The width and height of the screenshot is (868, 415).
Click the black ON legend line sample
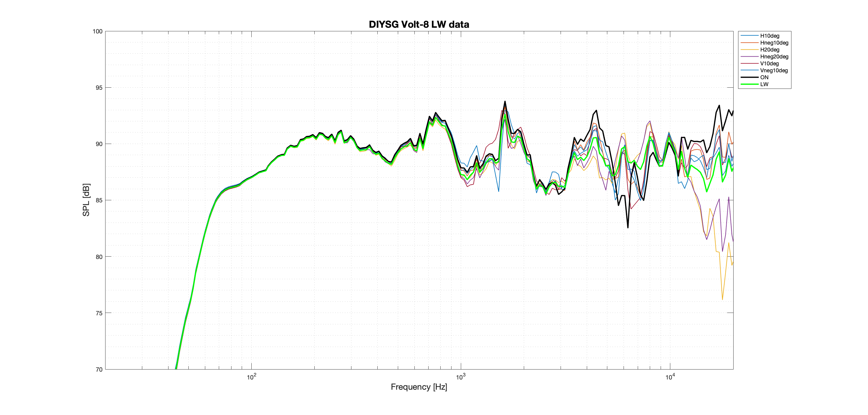[x=749, y=77]
